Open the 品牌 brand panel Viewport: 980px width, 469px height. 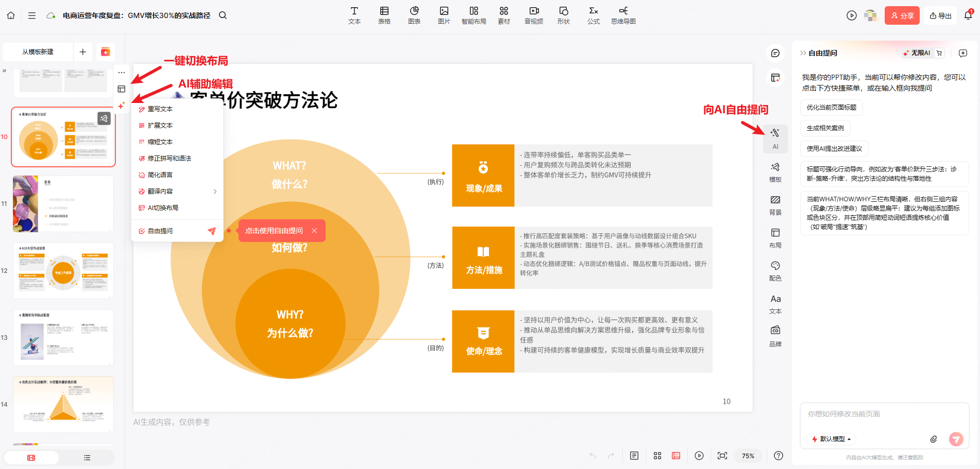[x=775, y=336]
